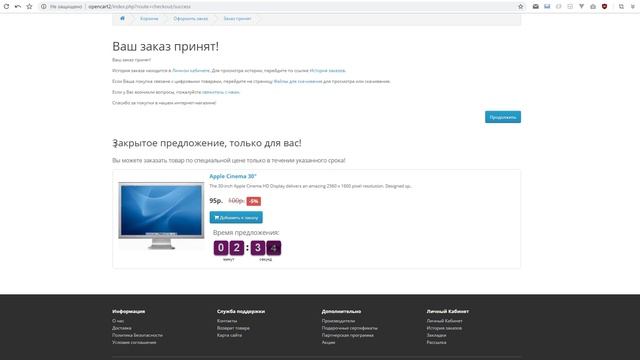The image size is (640, 360).
Task: Follow the 'Истории заказов' link in text
Action: tap(327, 71)
